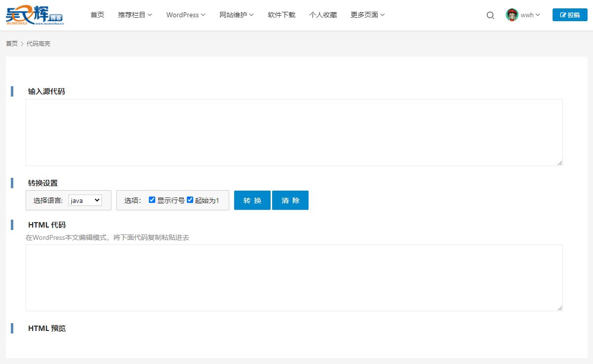The width and height of the screenshot is (593, 364).
Task: Toggle the 显示行号 checkbox
Action: point(152,200)
